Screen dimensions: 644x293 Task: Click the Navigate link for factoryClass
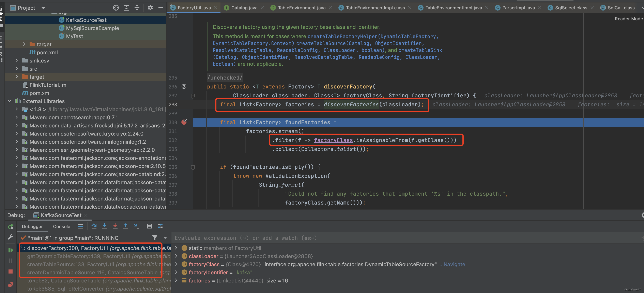(x=454, y=264)
